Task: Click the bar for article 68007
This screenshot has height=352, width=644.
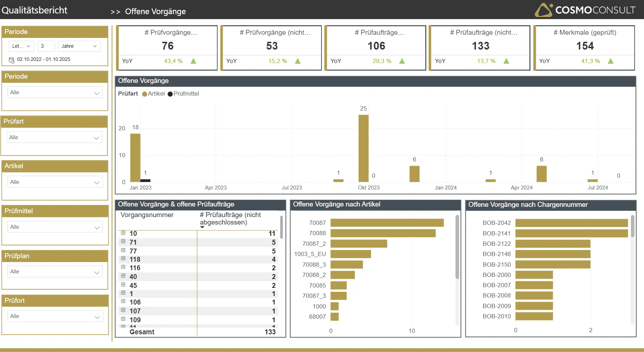Action: point(335,317)
